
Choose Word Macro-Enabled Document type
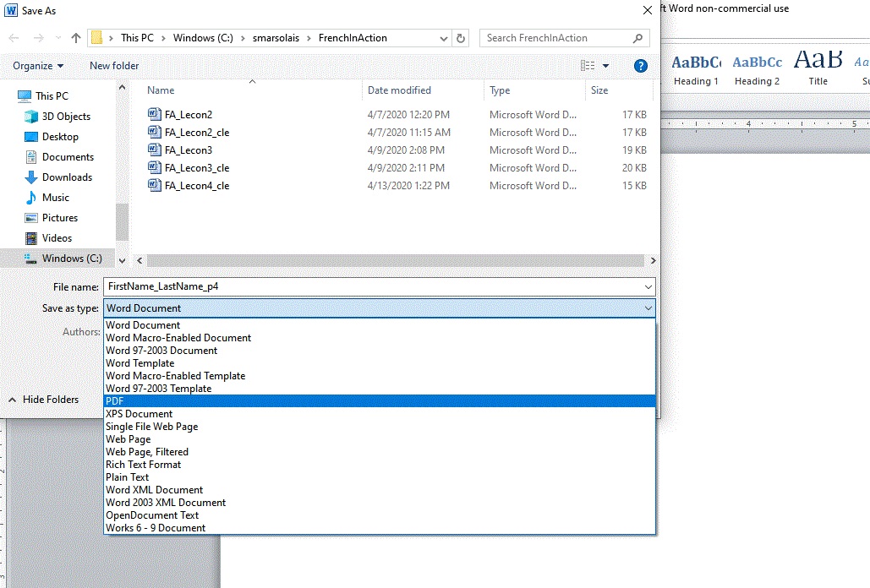point(380,337)
